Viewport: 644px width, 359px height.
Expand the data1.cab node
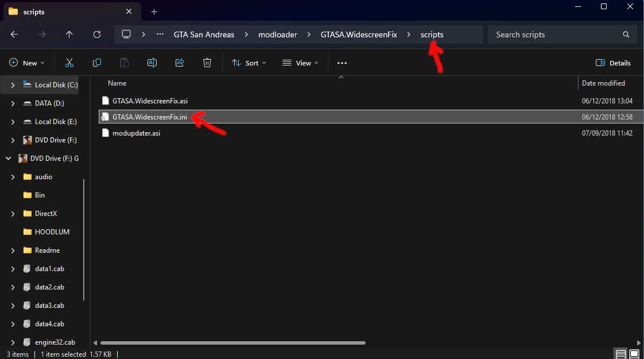pos(13,269)
